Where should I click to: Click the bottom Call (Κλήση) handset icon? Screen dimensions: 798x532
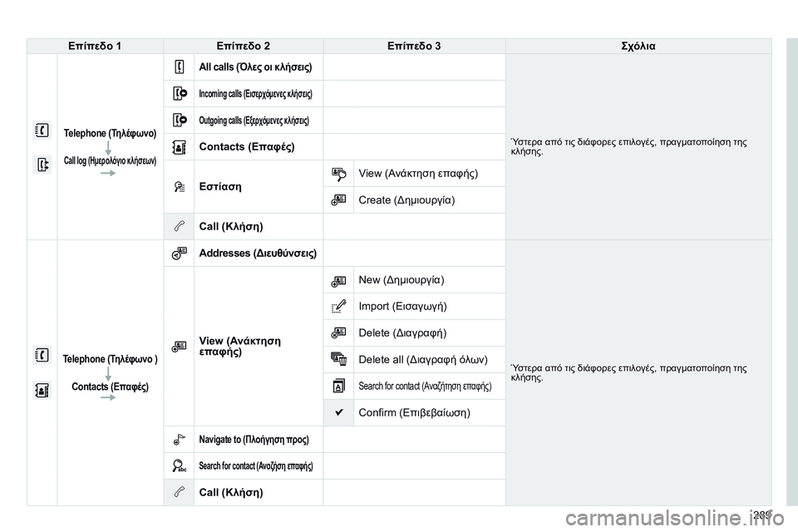coord(180,492)
